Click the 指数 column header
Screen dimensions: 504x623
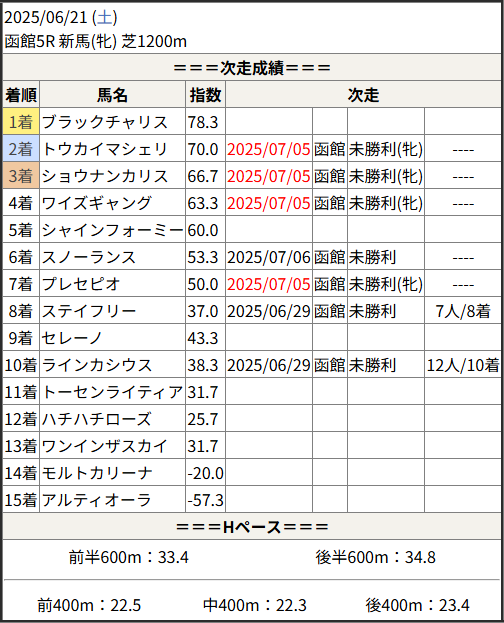pyautogui.click(x=205, y=95)
